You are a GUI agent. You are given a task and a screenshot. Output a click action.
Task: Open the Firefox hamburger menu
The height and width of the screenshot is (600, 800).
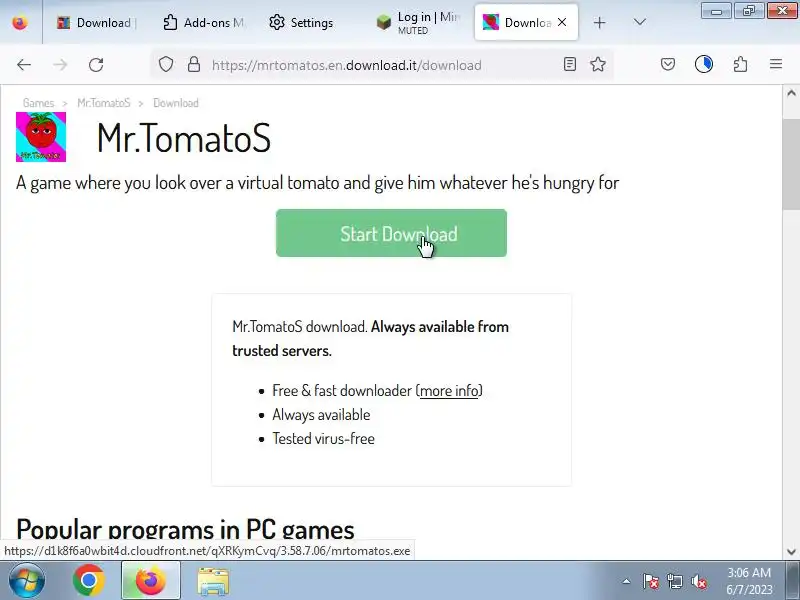tap(776, 64)
